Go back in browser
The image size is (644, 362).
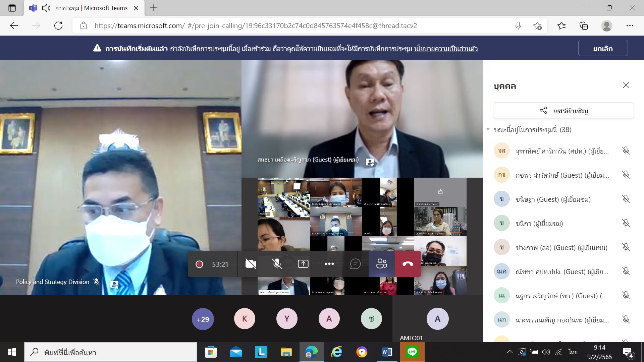click(x=14, y=26)
